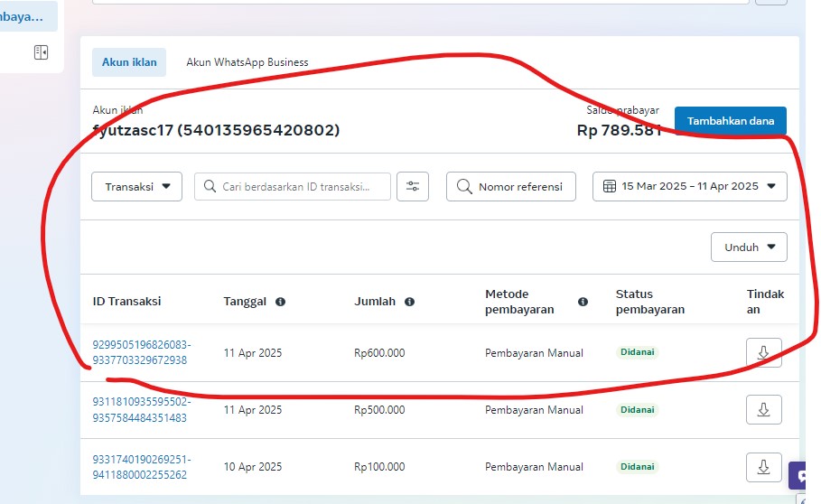Open the filter sliders icon
Image resolution: width=821 pixels, height=504 pixels.
[413, 186]
